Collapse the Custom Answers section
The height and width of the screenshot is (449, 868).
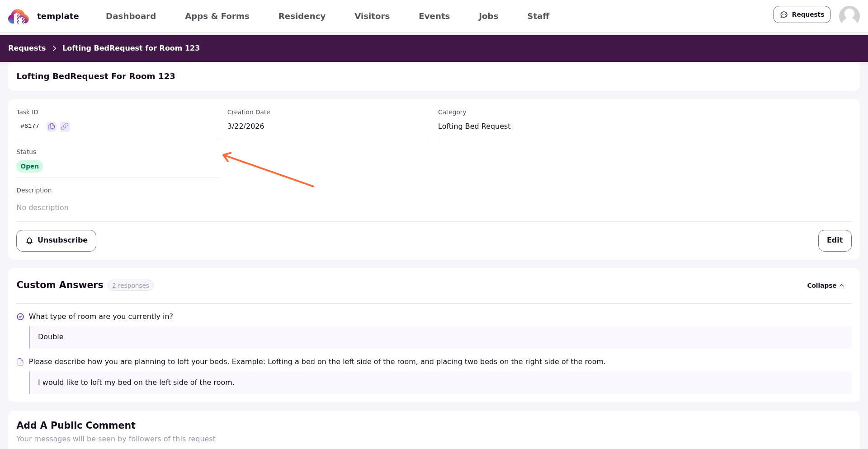click(826, 285)
